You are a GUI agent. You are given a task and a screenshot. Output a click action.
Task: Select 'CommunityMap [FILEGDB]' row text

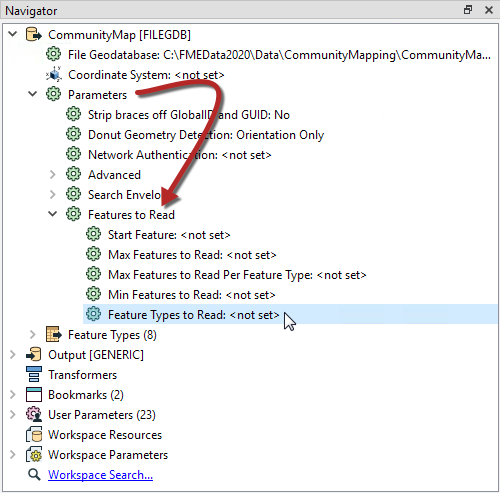tap(119, 35)
